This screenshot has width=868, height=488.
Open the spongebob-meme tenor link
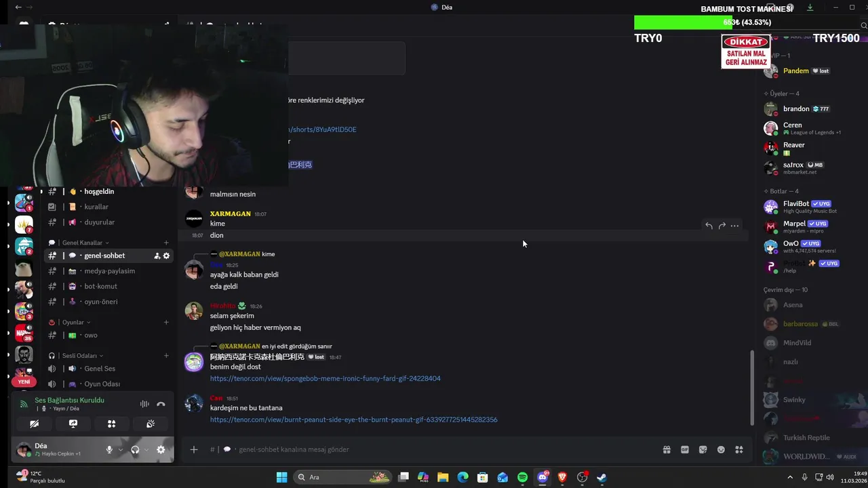[325, 378]
